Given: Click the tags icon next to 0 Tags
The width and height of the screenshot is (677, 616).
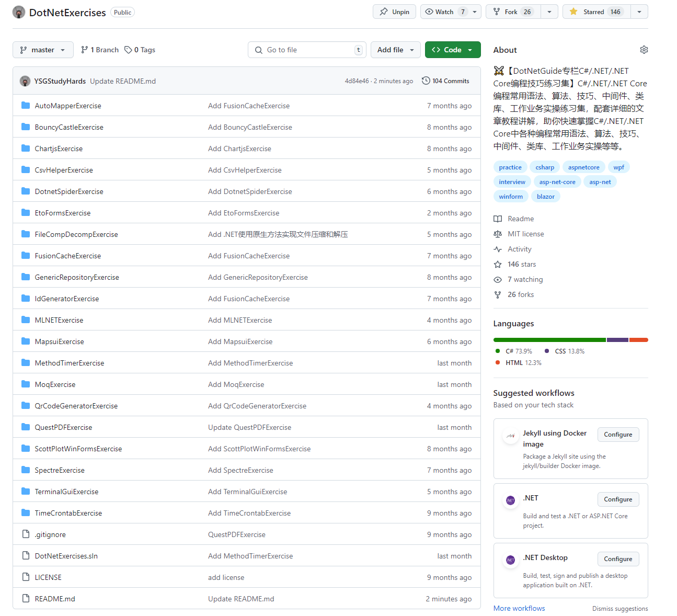Looking at the screenshot, I should [x=127, y=49].
